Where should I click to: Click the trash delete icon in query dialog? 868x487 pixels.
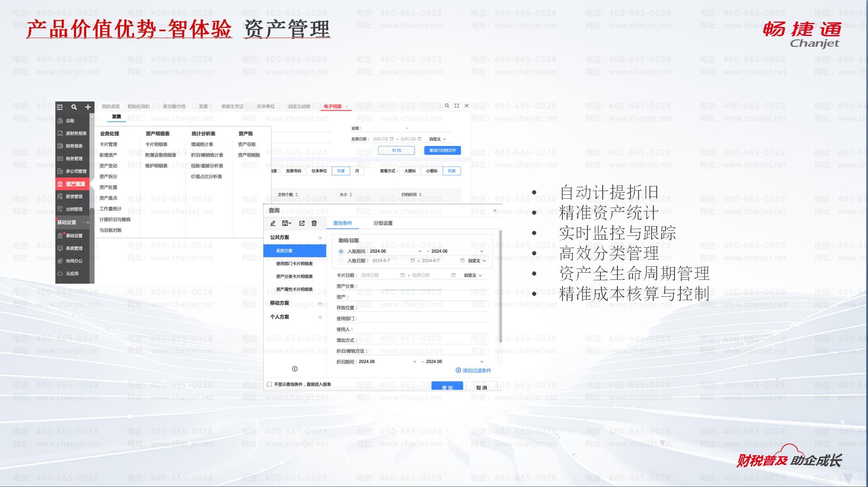point(314,223)
